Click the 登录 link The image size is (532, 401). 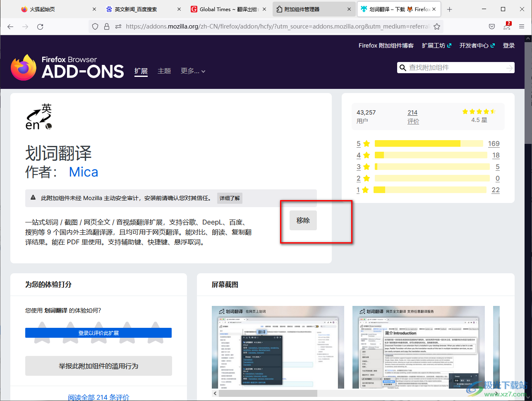[x=509, y=45]
